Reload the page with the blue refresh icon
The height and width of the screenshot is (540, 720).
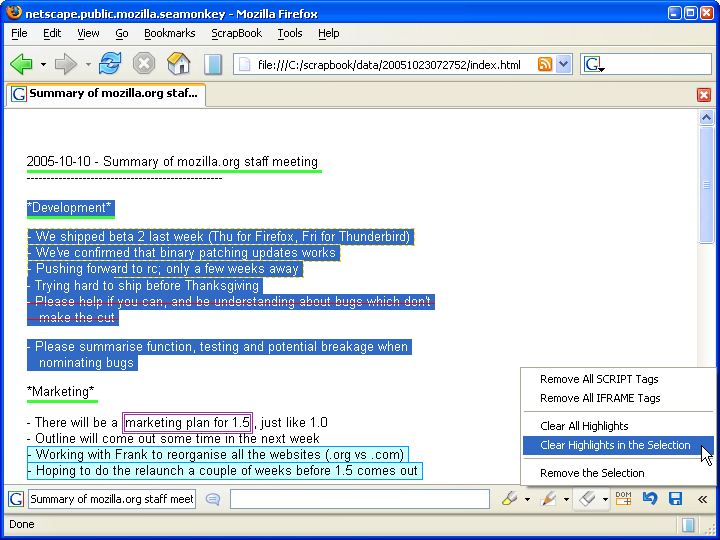[110, 63]
